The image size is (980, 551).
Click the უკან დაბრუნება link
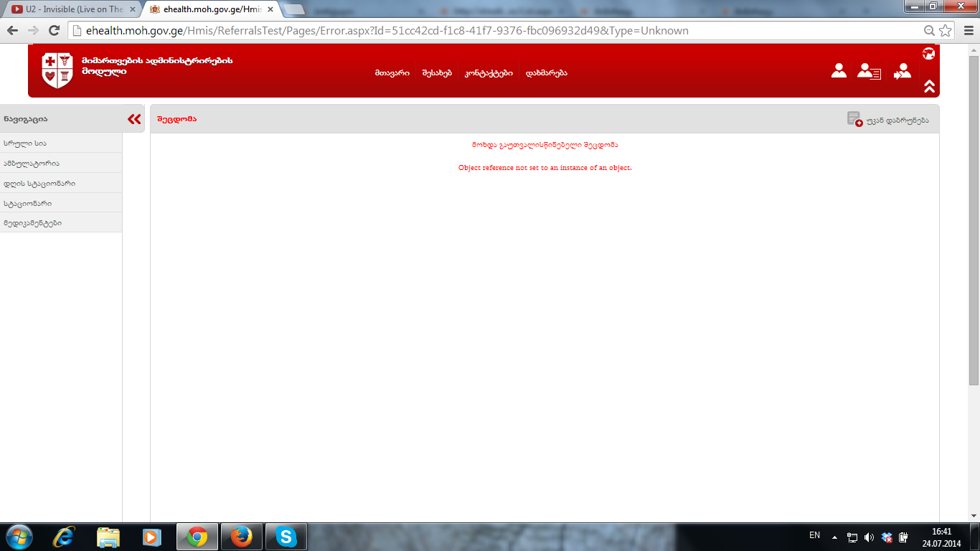click(897, 120)
